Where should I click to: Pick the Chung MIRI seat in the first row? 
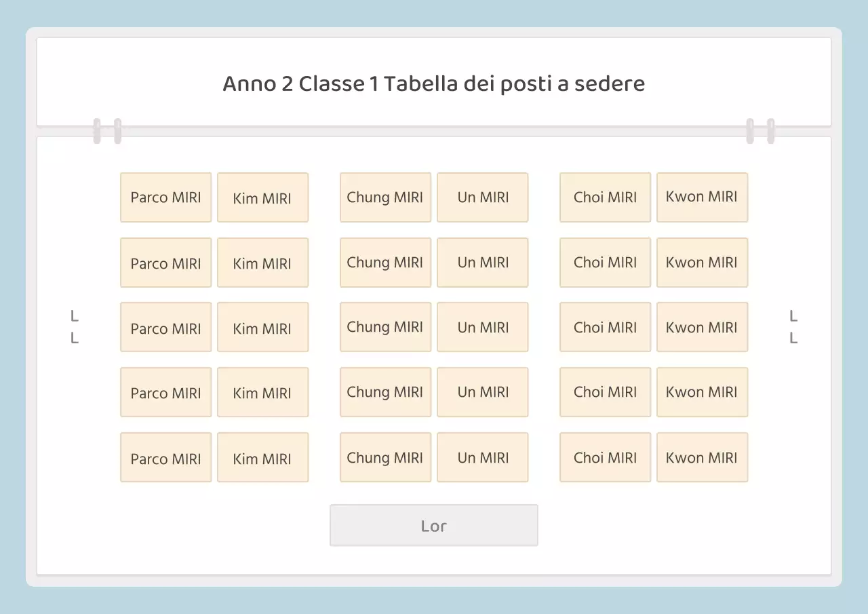pos(385,197)
